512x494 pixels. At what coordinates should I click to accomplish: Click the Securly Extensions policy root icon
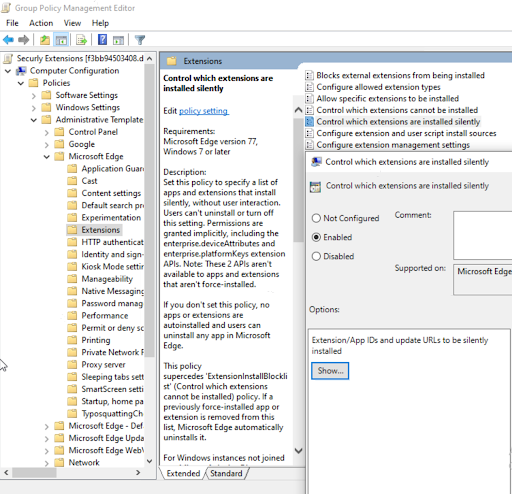coord(8,59)
